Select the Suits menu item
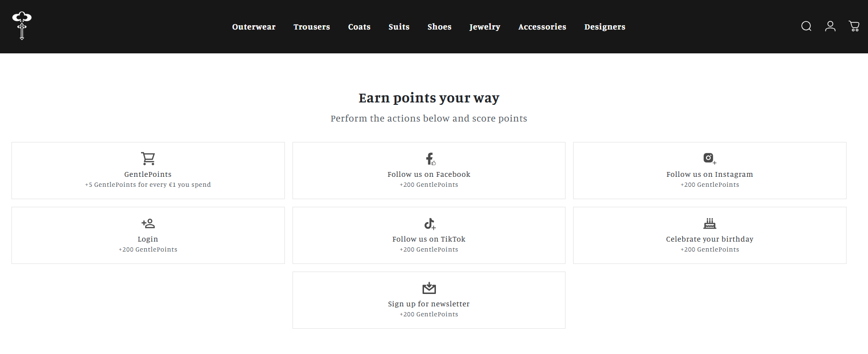Image resolution: width=868 pixels, height=354 pixels. [399, 27]
